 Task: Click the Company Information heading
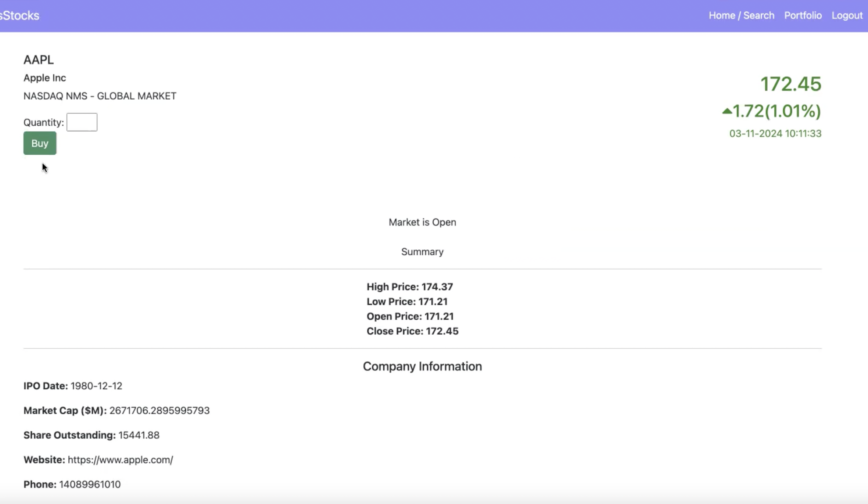tap(422, 366)
